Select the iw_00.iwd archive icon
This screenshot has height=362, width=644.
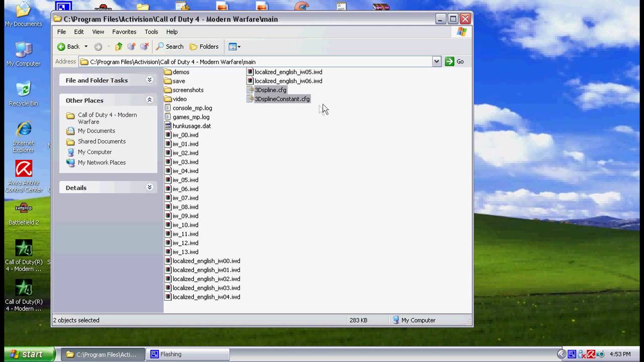tap(168, 135)
